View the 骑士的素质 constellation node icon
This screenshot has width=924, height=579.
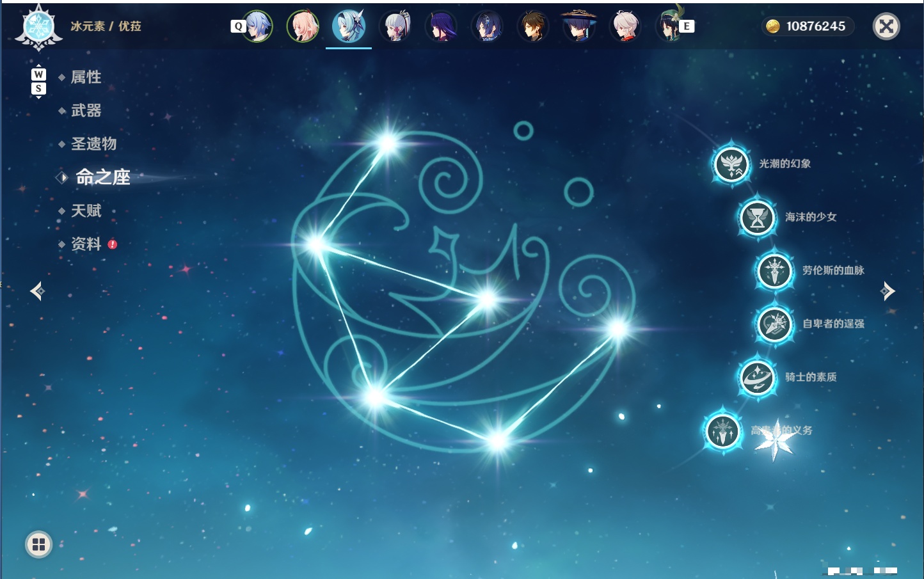758,377
